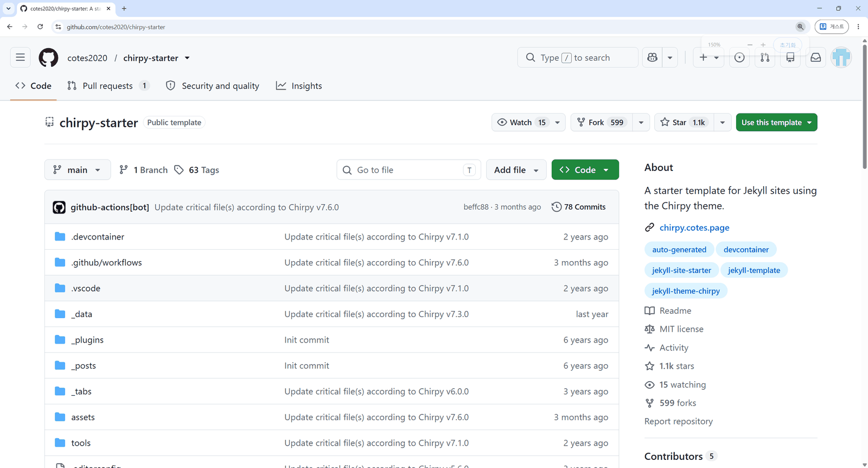Screen dimensions: 868x468
Task: Open the Issues icon in header
Action: tap(739, 58)
